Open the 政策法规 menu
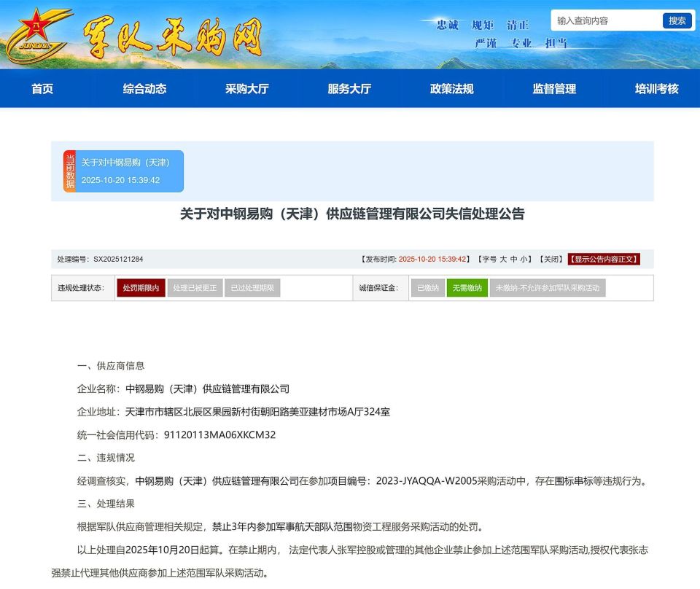This screenshot has height=589, width=700. 450,88
